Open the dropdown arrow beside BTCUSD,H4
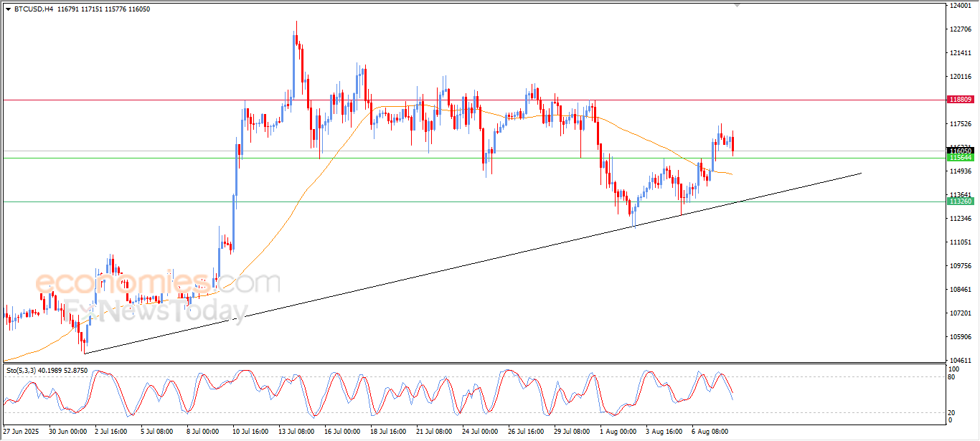This screenshot has height=441, width=980. (8, 9)
